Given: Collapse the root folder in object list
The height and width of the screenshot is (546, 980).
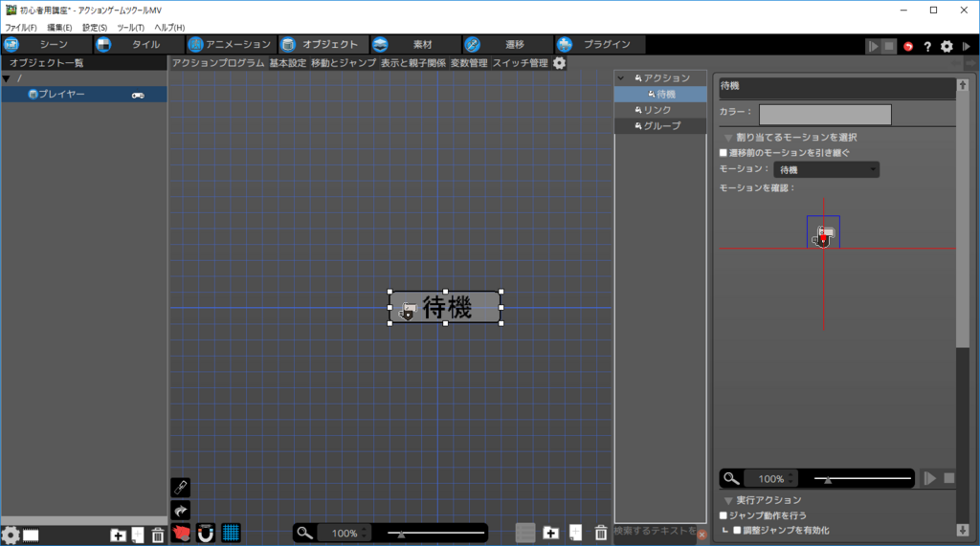Looking at the screenshot, I should [x=7, y=78].
